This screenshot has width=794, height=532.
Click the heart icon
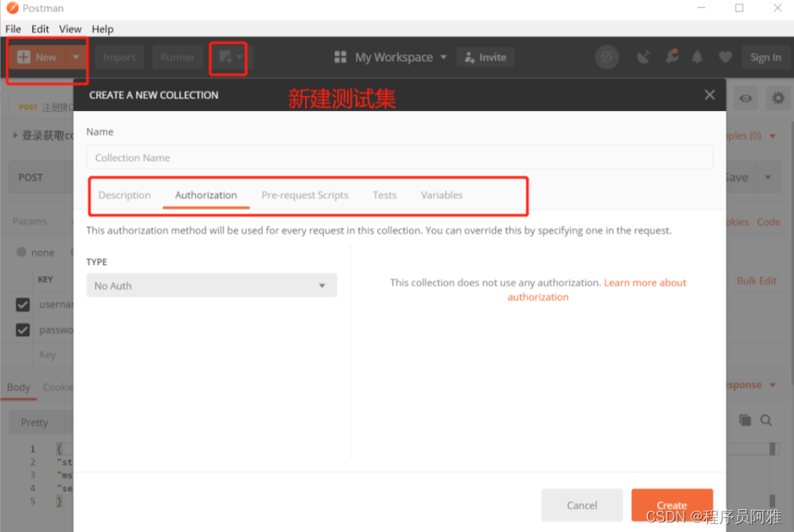725,57
